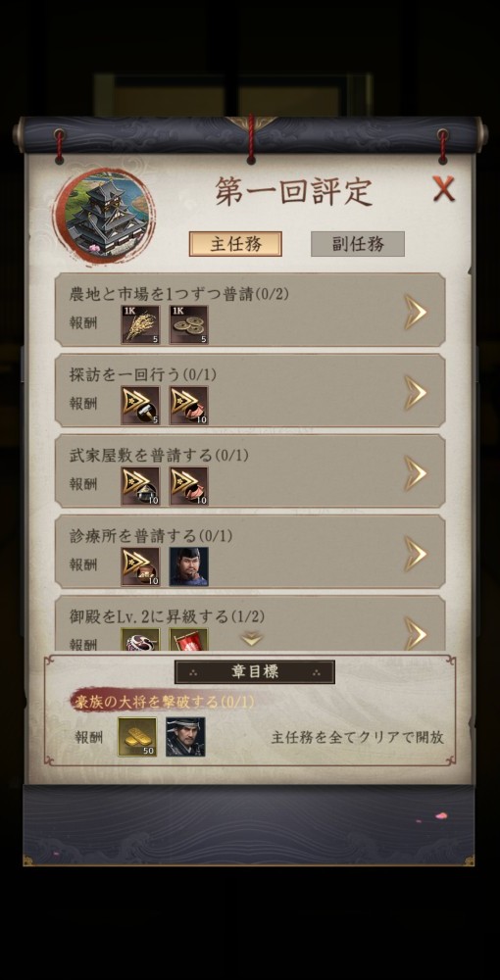Tap the gold bars chapter reward icon
Image resolution: width=500 pixels, height=980 pixels.
[137, 737]
